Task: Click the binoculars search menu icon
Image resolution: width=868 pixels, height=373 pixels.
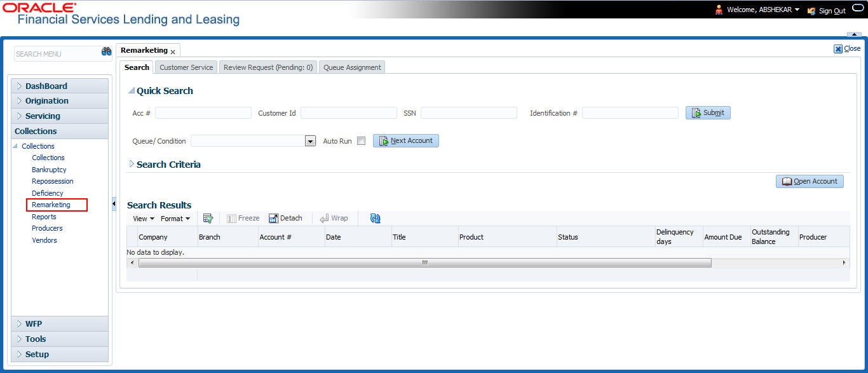Action: click(x=106, y=52)
